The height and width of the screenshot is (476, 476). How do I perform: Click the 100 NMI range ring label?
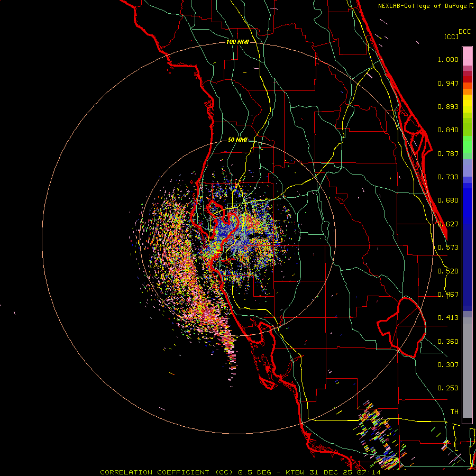237,42
